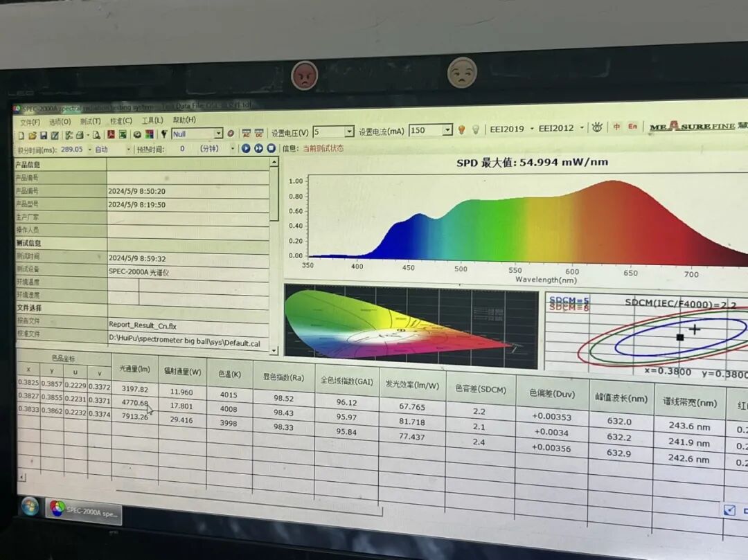Click the print preview magnifier icon
This screenshot has height=560, width=748.
pyautogui.click(x=96, y=136)
